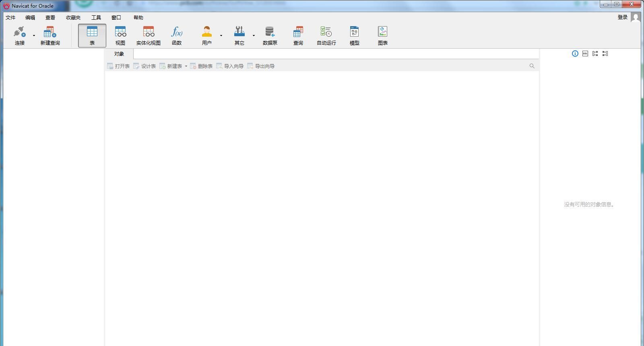Open the Help (帮助) menu
This screenshot has width=644, height=346.
[x=138, y=18]
